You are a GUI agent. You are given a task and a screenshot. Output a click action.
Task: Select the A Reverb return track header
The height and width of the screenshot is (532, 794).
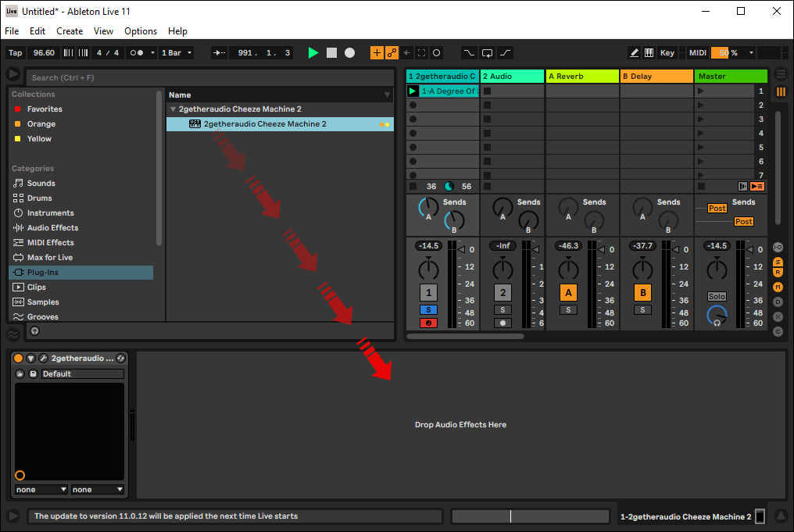[x=582, y=76]
